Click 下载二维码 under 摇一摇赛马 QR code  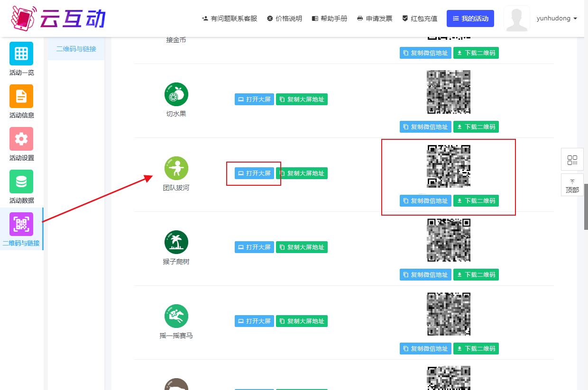pos(476,349)
